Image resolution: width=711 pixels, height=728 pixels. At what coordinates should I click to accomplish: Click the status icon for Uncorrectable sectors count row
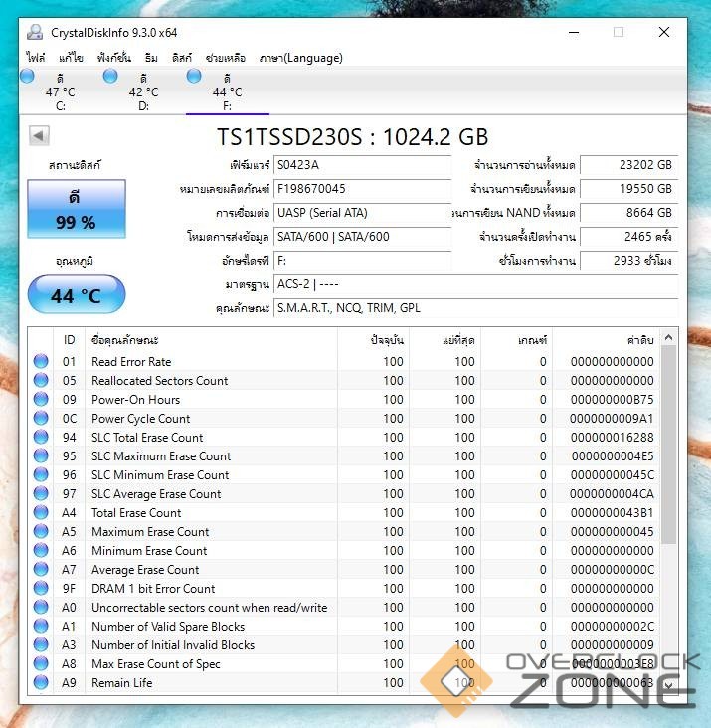pyautogui.click(x=41, y=607)
